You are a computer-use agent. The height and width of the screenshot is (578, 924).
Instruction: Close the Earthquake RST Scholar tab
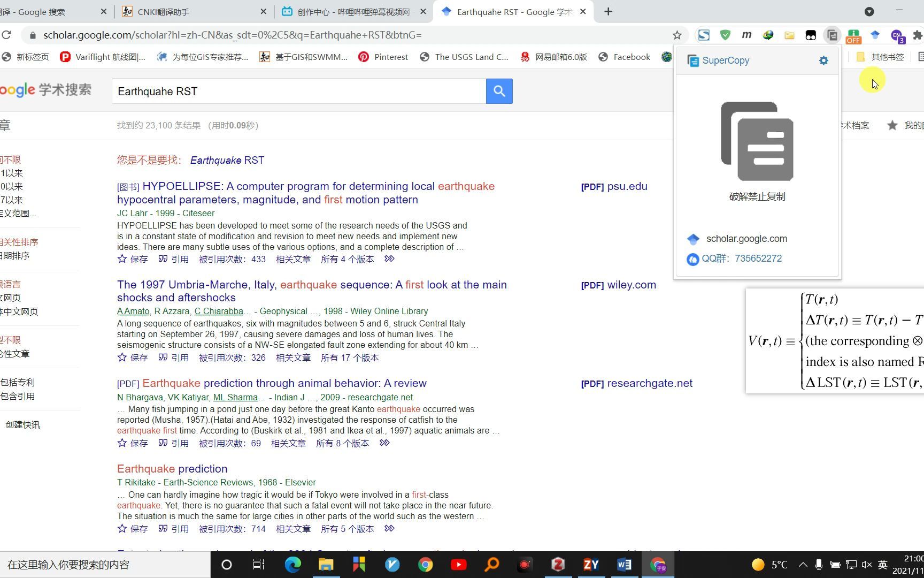click(x=583, y=11)
